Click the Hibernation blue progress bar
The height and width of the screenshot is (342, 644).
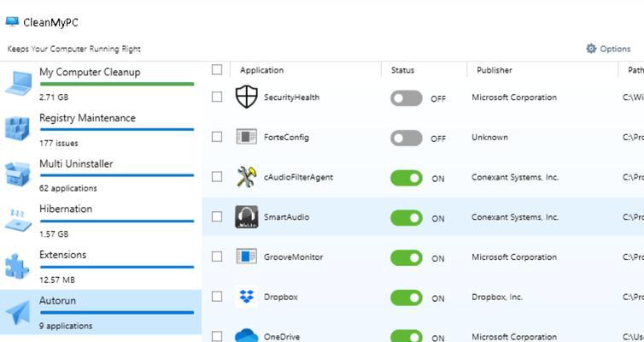[x=117, y=221]
